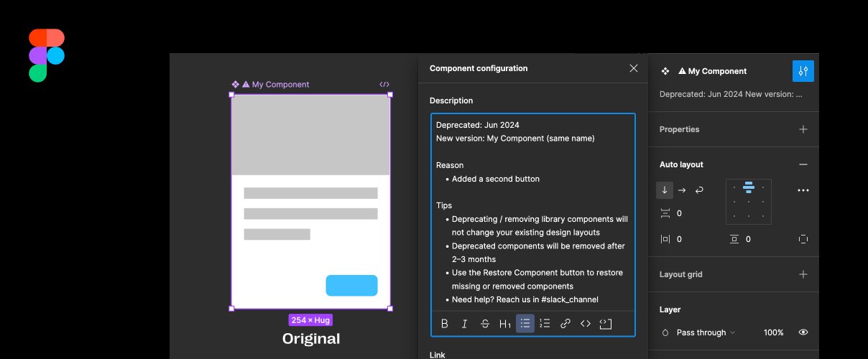Image resolution: width=868 pixels, height=359 pixels.
Task: Click the inline code format icon
Action: pos(586,324)
